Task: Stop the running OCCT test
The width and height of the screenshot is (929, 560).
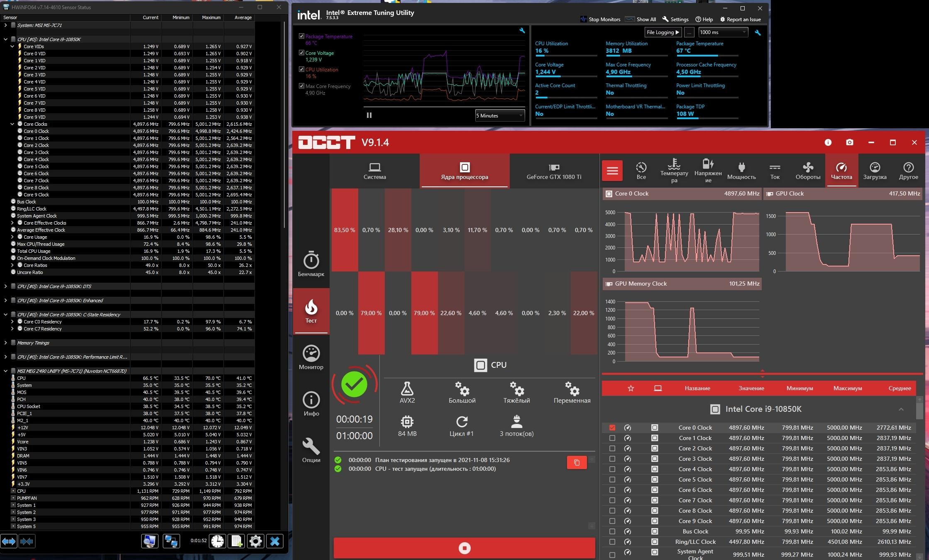Action: coord(464,548)
